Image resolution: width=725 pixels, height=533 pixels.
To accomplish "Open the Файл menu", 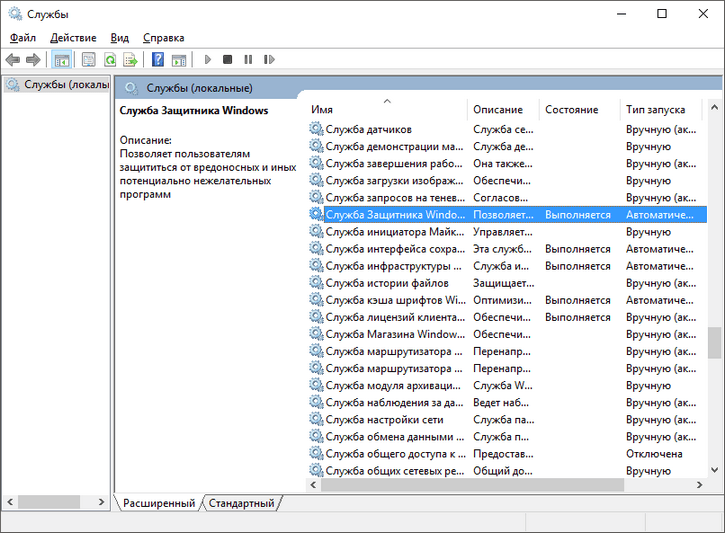I will tap(23, 37).
